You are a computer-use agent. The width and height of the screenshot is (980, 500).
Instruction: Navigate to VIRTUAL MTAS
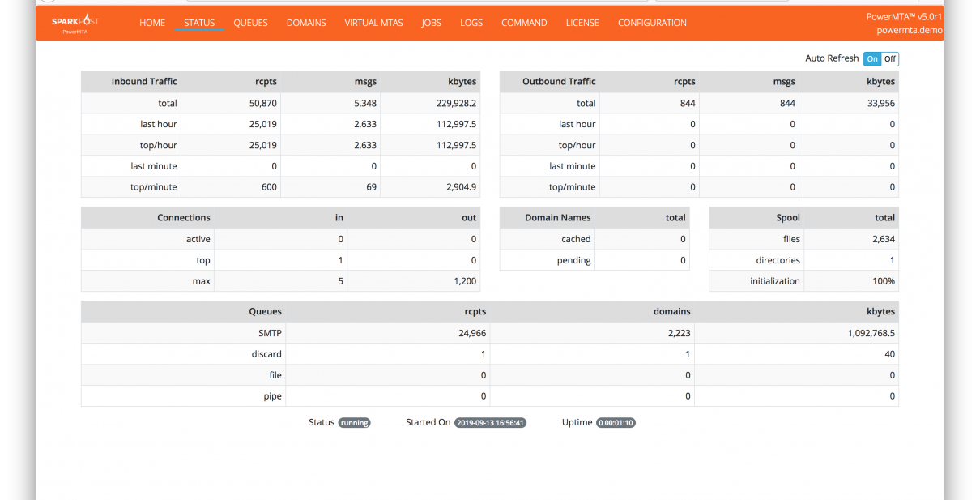point(373,23)
